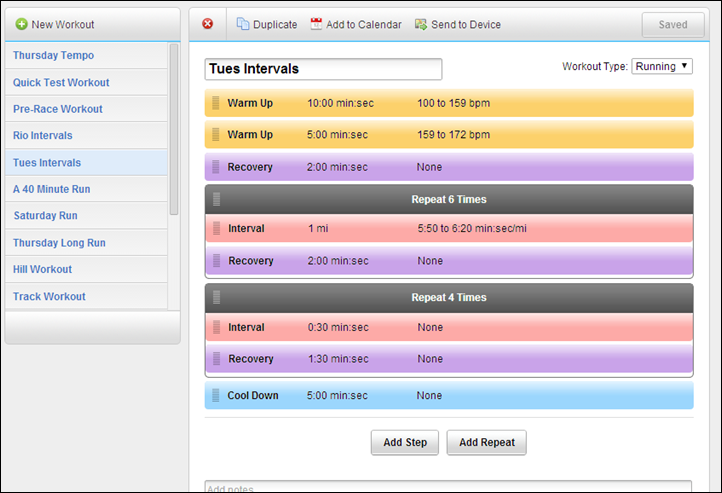The image size is (722, 493).
Task: Click 159 to 172 bpm target
Action: pyautogui.click(x=454, y=135)
